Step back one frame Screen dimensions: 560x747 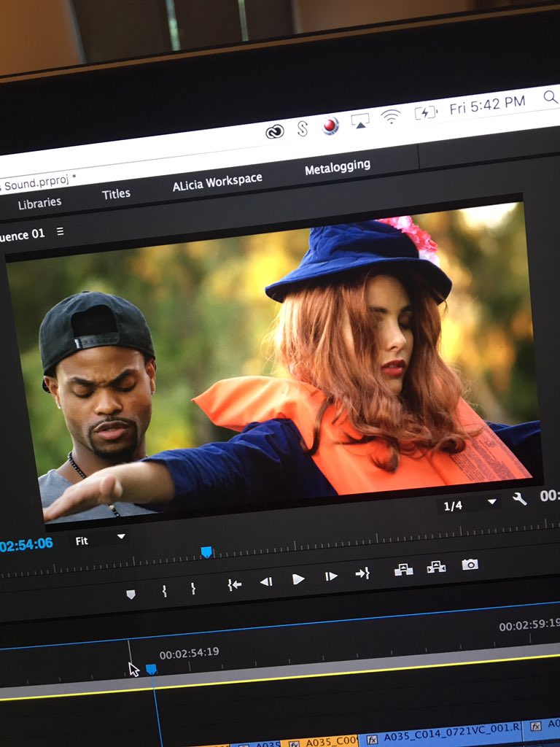[266, 581]
